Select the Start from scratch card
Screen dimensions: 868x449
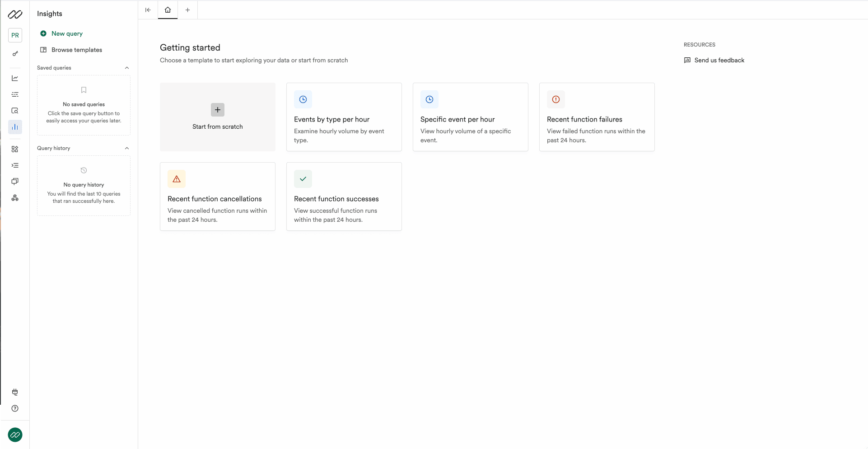(217, 117)
